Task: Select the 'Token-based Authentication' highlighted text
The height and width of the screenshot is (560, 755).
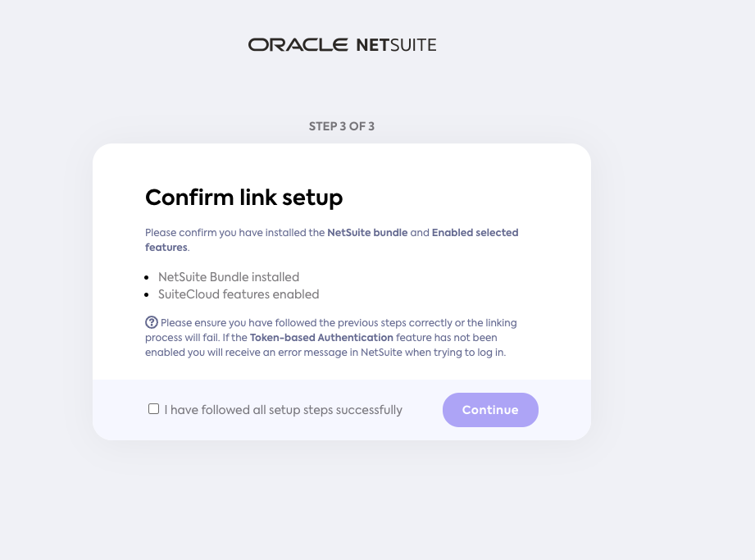Action: pyautogui.click(x=323, y=337)
